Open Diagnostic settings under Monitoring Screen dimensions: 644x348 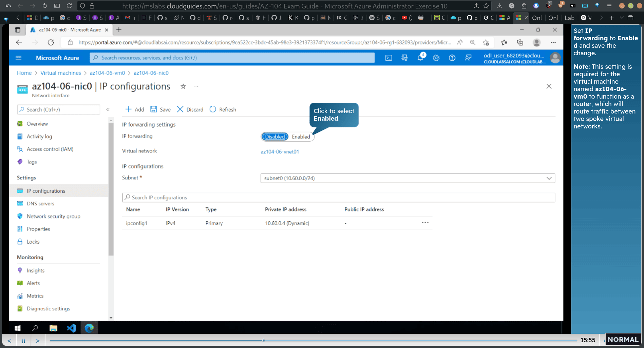tap(48, 309)
